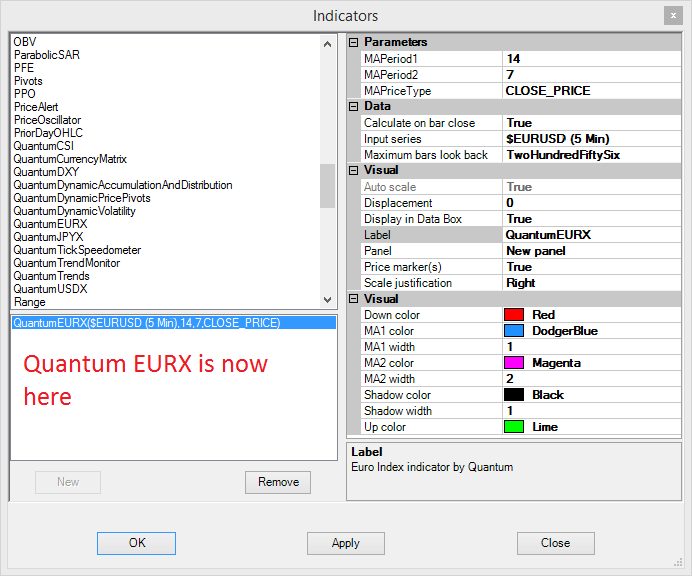Select ParabolicSAR in the list

[x=47, y=55]
